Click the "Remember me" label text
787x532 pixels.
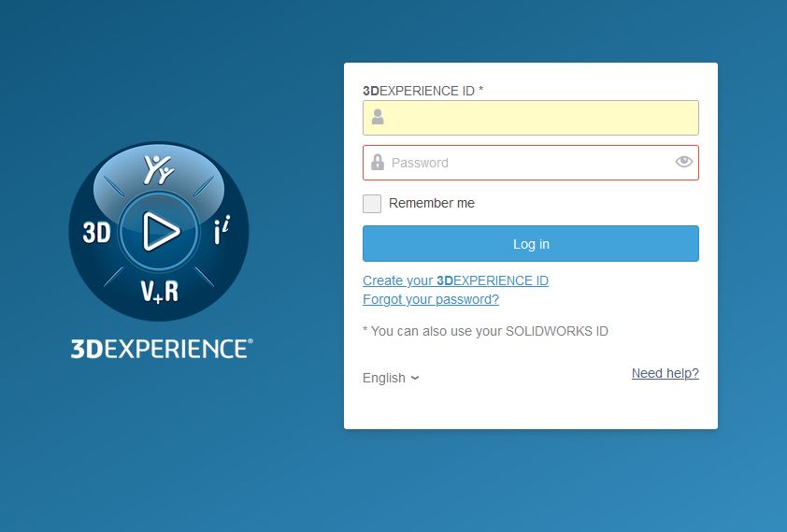[432, 204]
